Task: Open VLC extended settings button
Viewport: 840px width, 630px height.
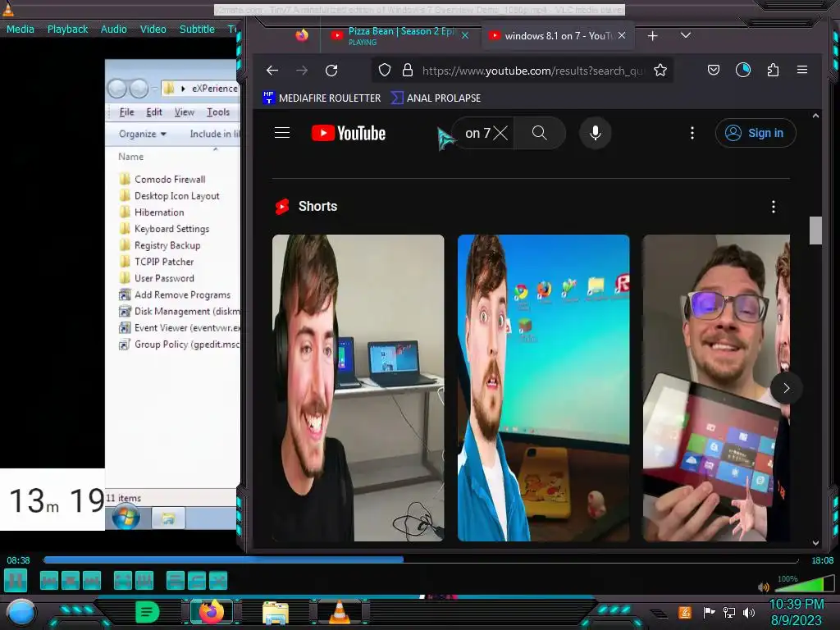Action: click(144, 581)
